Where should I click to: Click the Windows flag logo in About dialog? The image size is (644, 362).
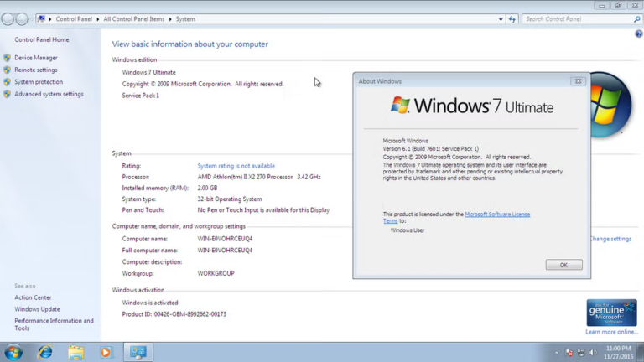pyautogui.click(x=400, y=105)
